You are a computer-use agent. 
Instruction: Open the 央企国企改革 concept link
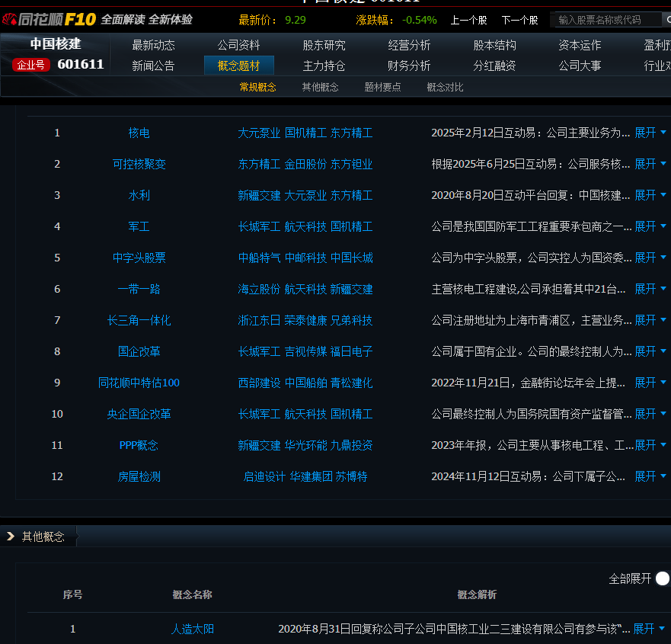pyautogui.click(x=139, y=414)
